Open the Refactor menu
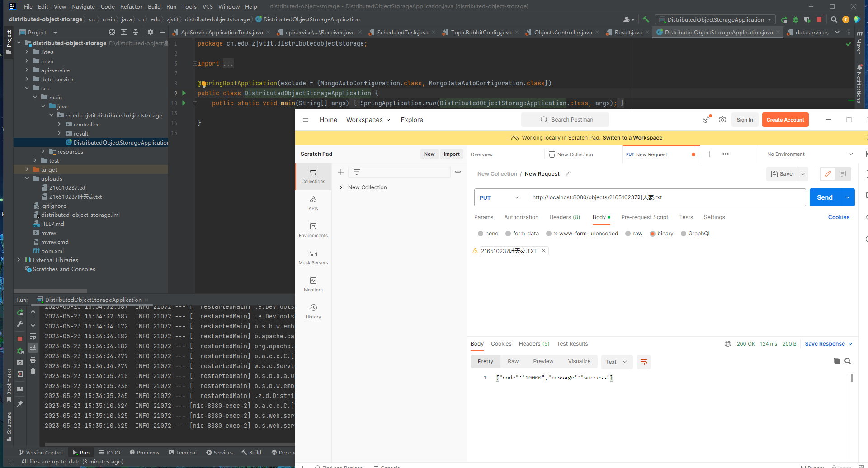Image resolution: width=868 pixels, height=468 pixels. tap(131, 6)
